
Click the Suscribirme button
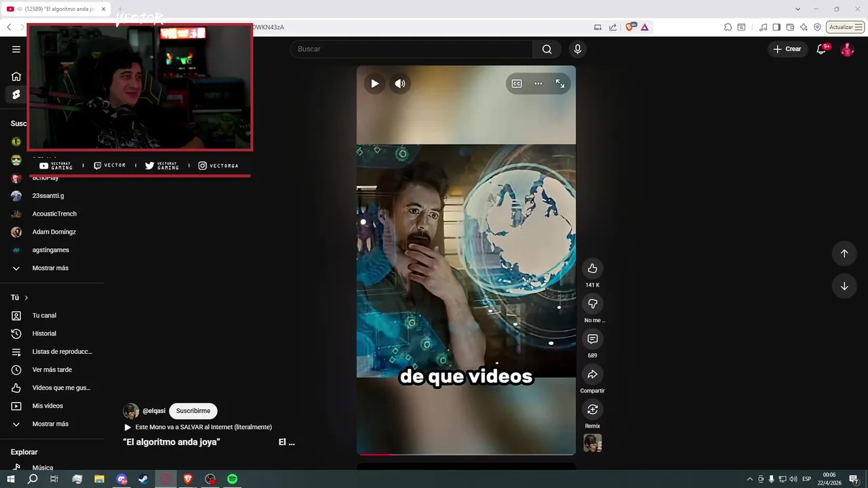click(x=193, y=411)
